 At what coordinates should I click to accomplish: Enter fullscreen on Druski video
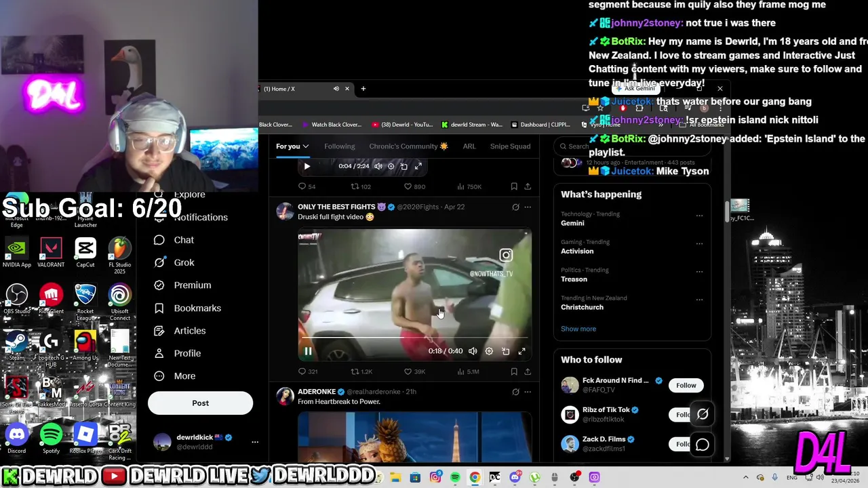pos(521,351)
